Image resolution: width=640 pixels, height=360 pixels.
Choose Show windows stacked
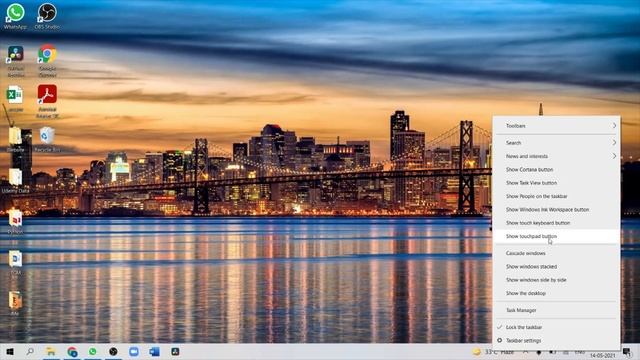point(556,267)
